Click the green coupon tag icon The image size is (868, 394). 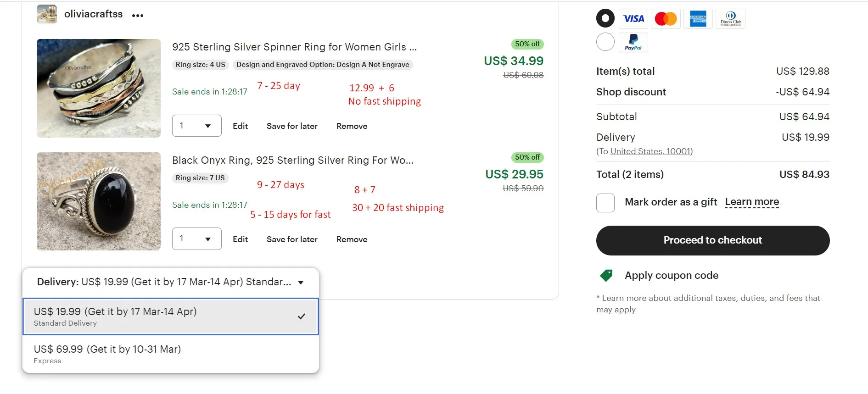(x=606, y=275)
